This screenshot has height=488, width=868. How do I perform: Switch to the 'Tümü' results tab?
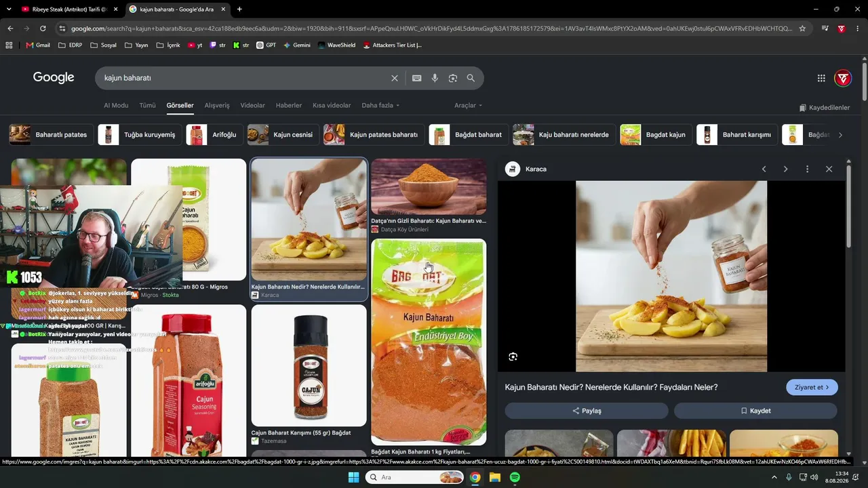coord(147,106)
